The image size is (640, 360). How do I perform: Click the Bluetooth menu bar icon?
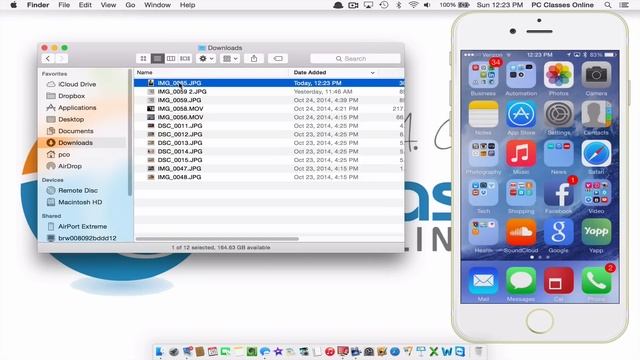tap(399, 5)
